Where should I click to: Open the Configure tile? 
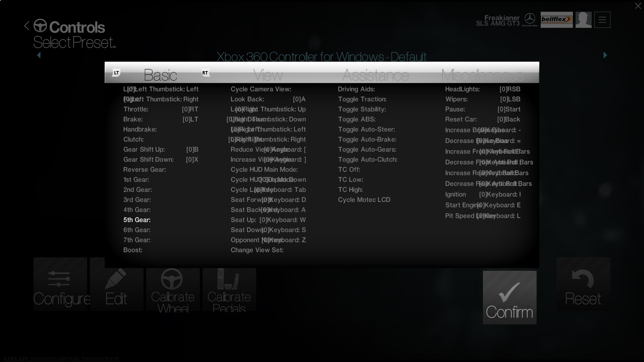point(60,284)
